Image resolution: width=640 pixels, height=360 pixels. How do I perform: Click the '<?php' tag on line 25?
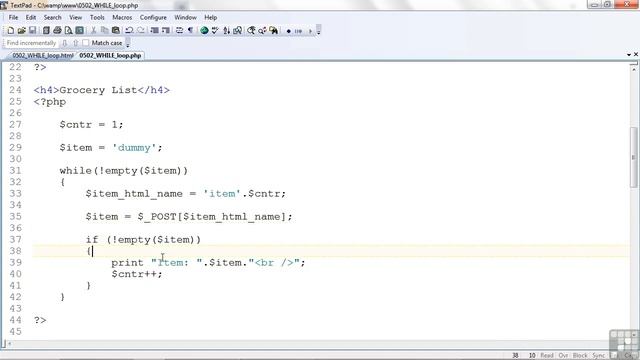(x=50, y=102)
